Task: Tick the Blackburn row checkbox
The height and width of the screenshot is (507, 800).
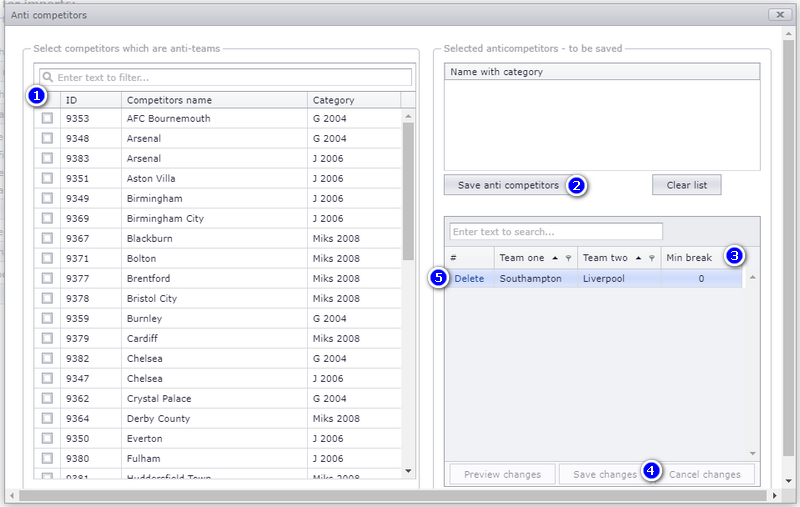Action: tap(47, 238)
